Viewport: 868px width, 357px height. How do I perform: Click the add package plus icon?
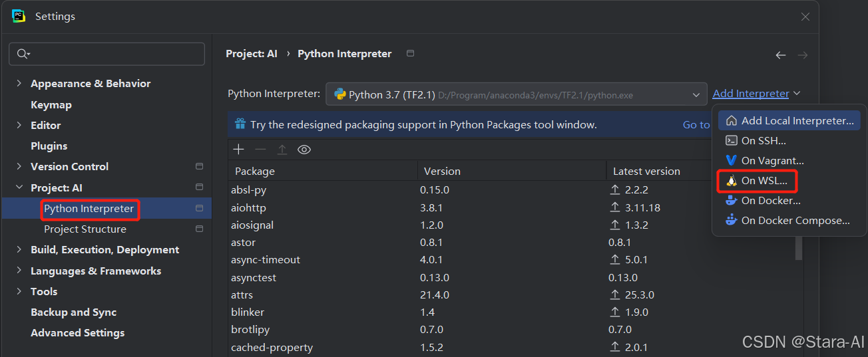click(238, 150)
